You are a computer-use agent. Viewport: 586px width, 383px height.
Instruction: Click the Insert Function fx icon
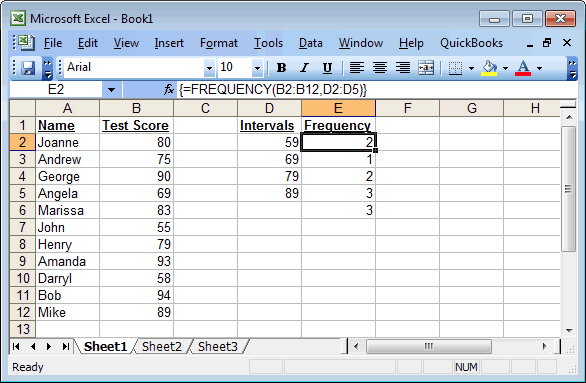[169, 90]
